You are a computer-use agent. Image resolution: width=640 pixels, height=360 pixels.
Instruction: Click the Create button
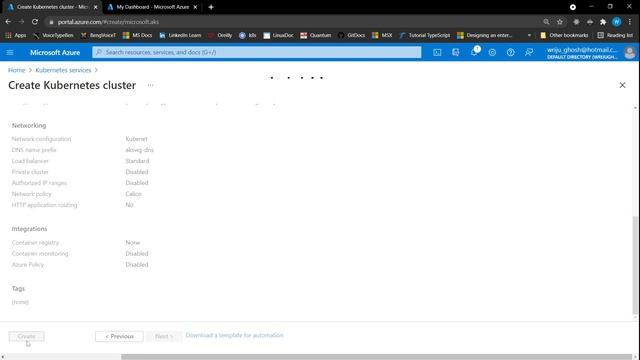[27, 336]
